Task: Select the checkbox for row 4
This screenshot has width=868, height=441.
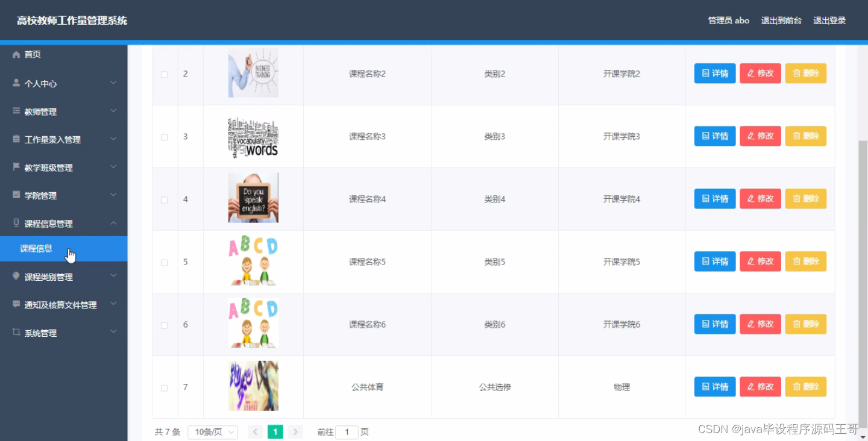Action: point(164,199)
